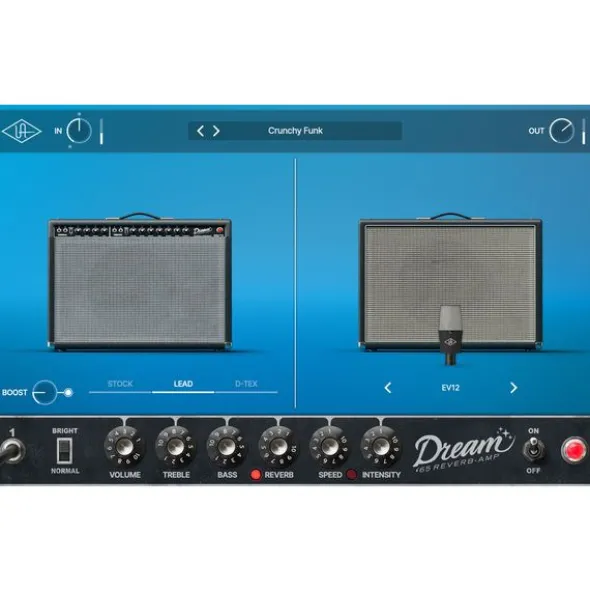Turn the BOOST knob

[x=44, y=392]
